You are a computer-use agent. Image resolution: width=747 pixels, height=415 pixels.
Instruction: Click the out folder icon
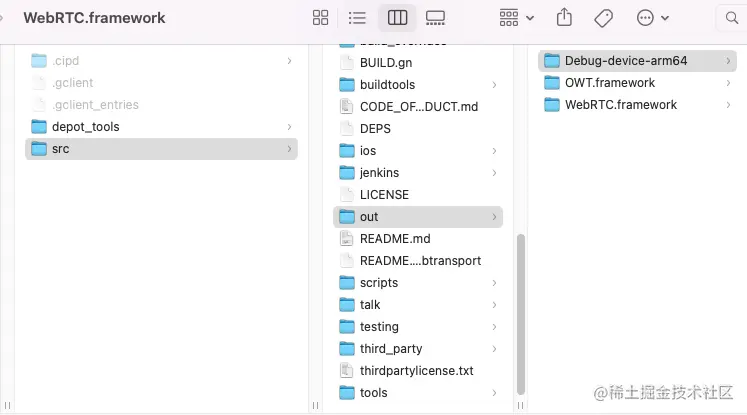(347, 217)
